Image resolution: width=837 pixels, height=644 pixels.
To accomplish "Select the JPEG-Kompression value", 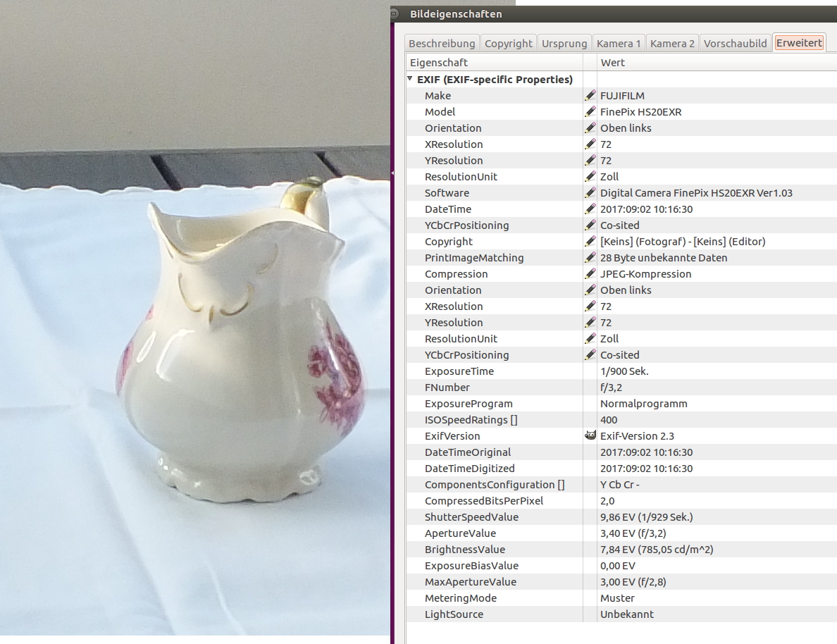I will point(645,274).
